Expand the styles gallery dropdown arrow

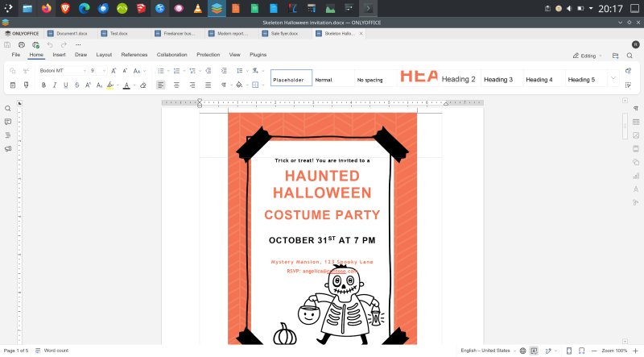613,78
